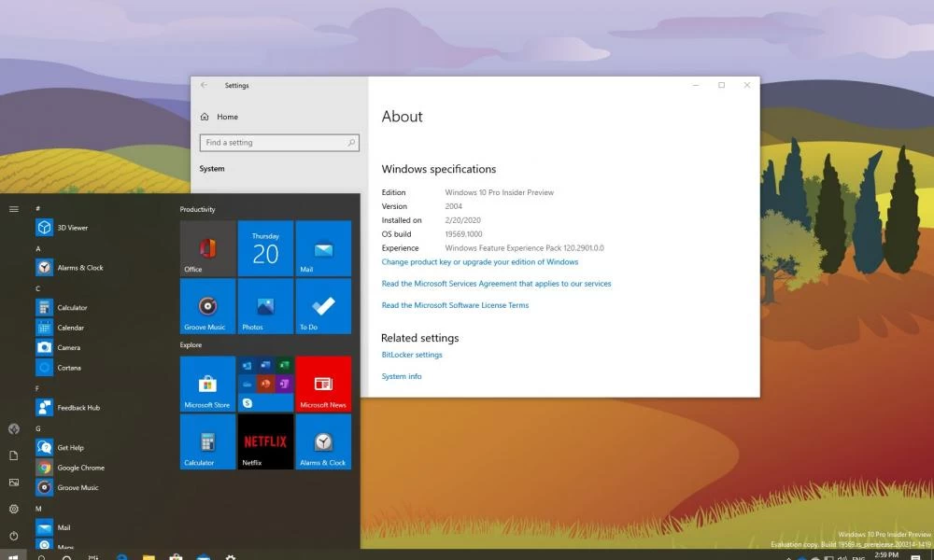The width and height of the screenshot is (934, 560).
Task: Launch the Netflix tile
Action: (265, 441)
